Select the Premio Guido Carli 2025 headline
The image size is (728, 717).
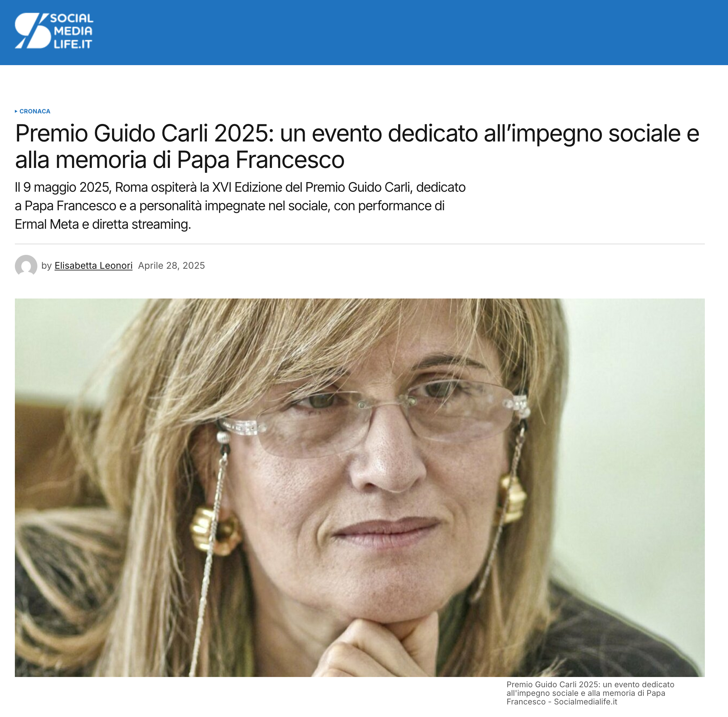(x=357, y=146)
